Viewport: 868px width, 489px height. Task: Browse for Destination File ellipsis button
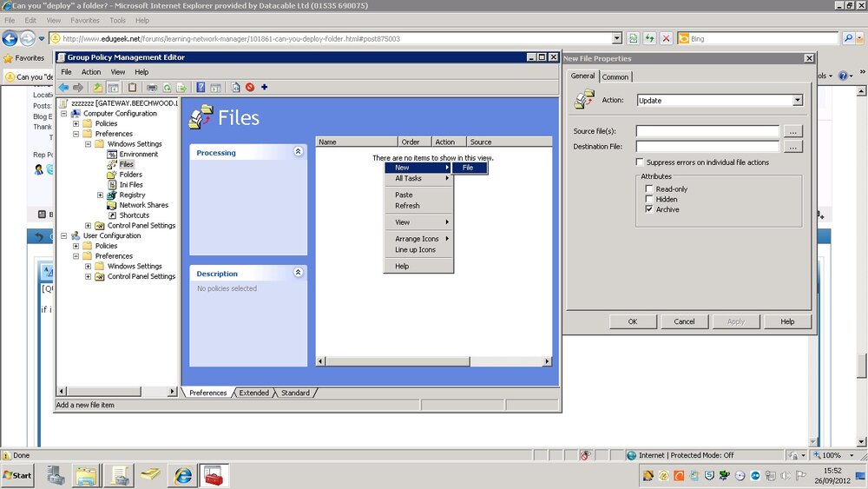792,147
